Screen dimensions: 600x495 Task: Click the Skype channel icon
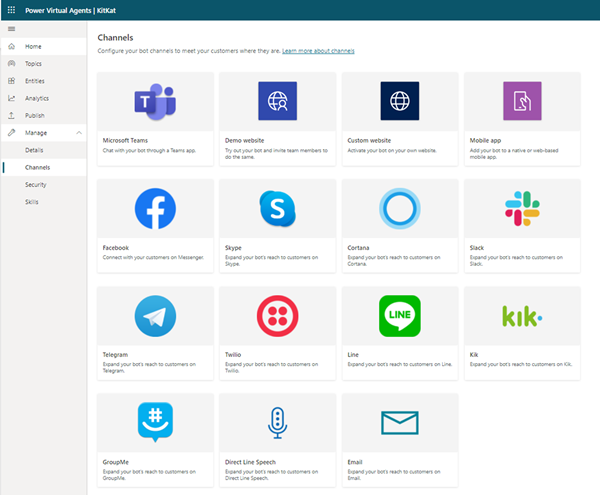(277, 208)
